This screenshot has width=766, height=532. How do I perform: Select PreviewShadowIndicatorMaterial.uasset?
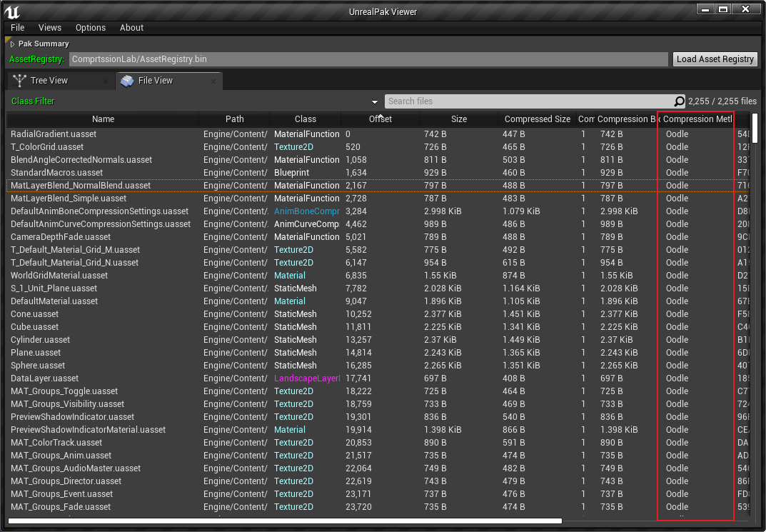coord(378,430)
